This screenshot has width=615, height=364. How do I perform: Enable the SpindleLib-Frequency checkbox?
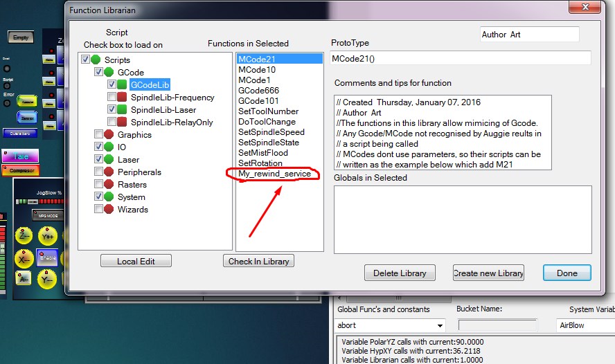click(112, 98)
